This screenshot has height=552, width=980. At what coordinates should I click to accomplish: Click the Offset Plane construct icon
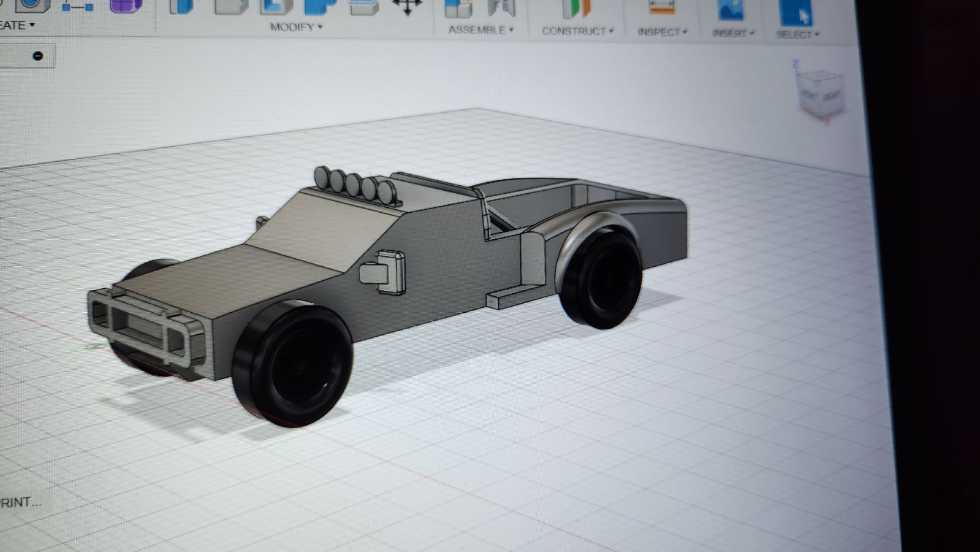pos(576,9)
